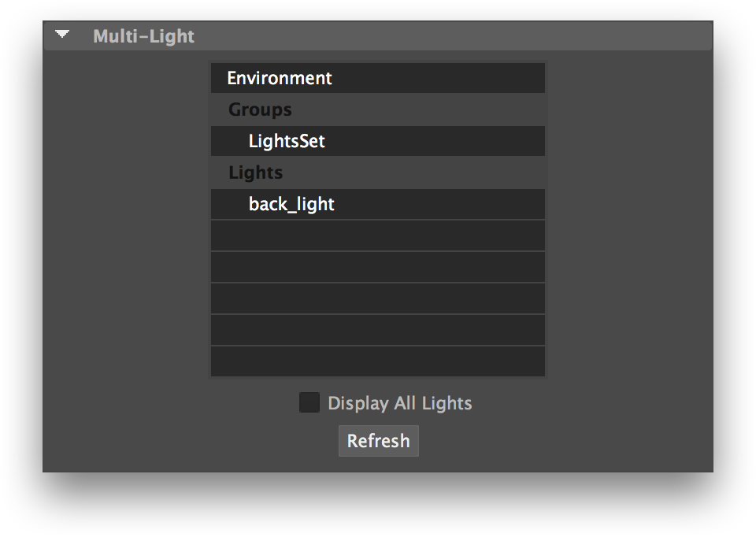Click fourth empty row below back_light
This screenshot has width=756, height=537.
(x=378, y=330)
